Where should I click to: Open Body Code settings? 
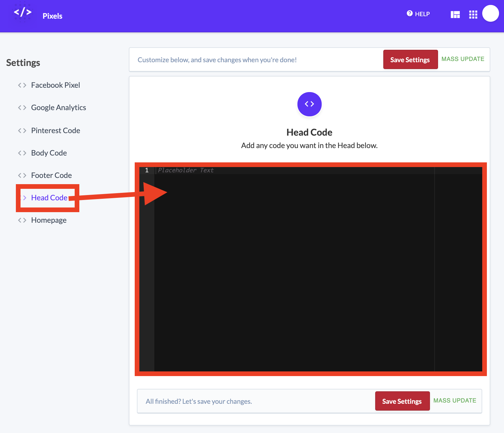(x=49, y=153)
